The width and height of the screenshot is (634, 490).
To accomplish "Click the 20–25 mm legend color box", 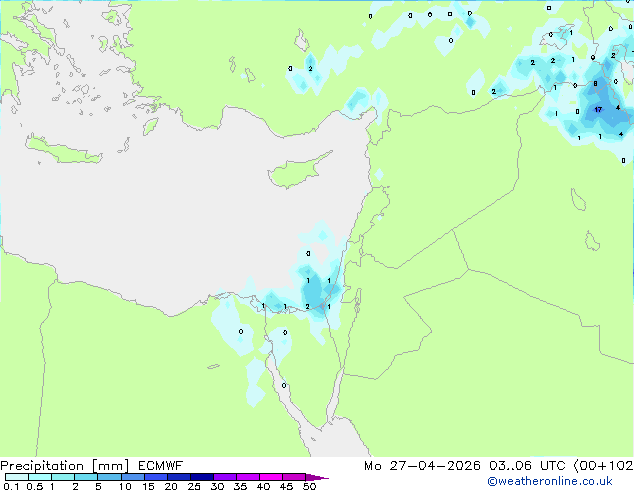I will (x=179, y=477).
